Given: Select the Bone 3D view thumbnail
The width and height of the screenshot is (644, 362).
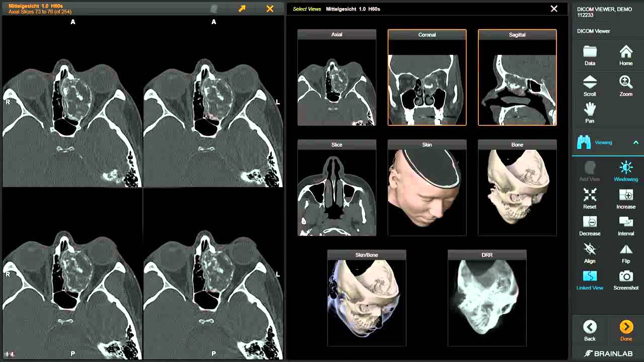Looking at the screenshot, I should click(517, 188).
